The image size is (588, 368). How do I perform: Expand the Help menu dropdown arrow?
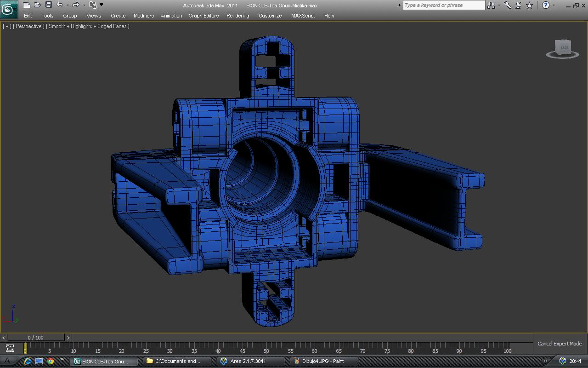tap(554, 5)
